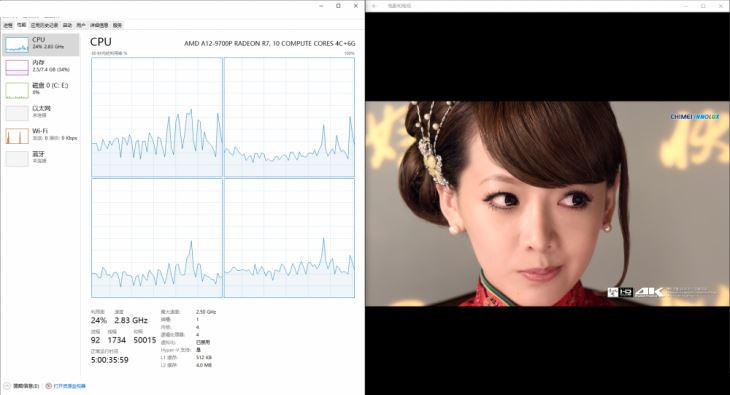Click the Resource Monitor icon beside the link
This screenshot has width=730, height=395.
[x=48, y=386]
